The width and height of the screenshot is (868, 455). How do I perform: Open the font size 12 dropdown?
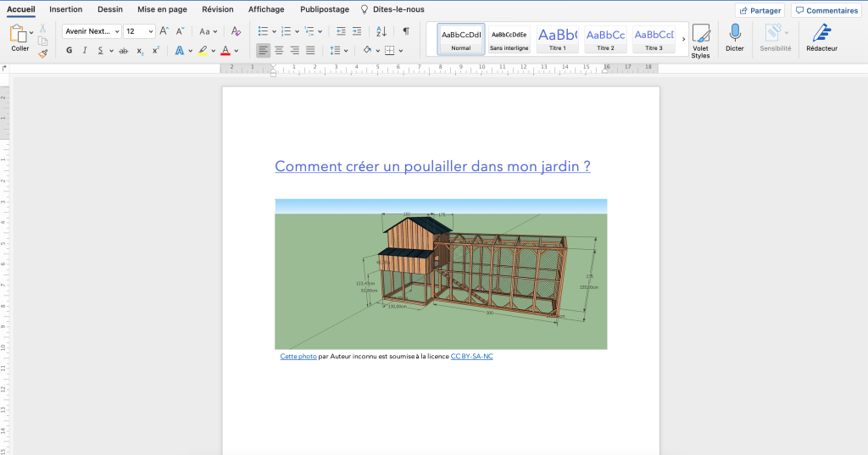(139, 31)
